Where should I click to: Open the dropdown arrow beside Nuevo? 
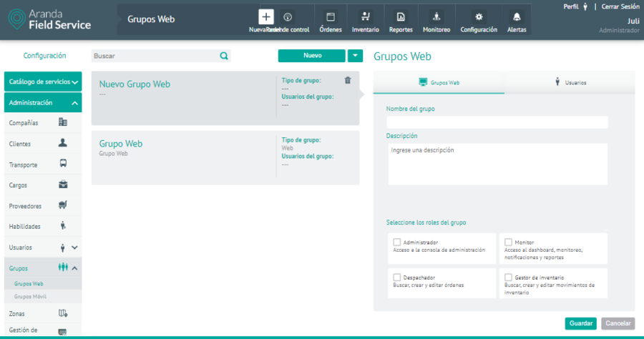(355, 56)
